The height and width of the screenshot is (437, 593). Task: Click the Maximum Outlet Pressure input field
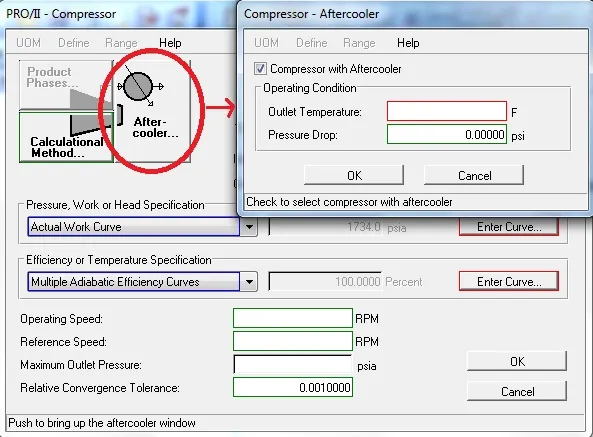[293, 364]
